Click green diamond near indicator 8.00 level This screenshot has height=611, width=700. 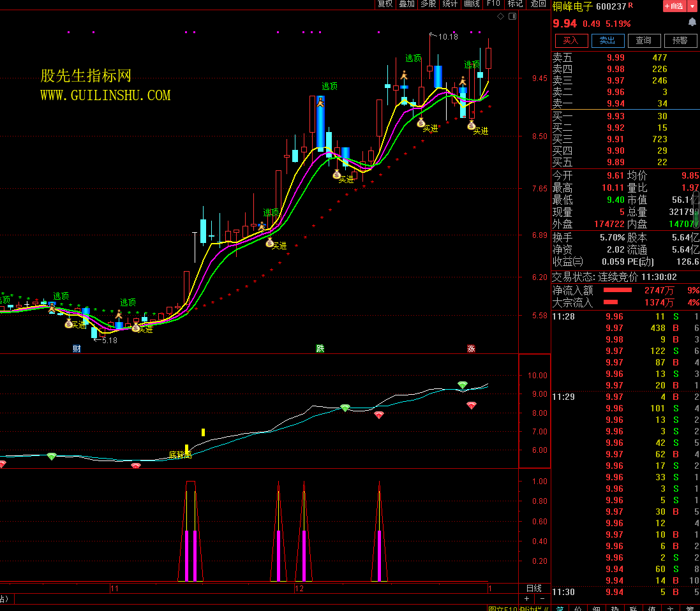pos(345,408)
